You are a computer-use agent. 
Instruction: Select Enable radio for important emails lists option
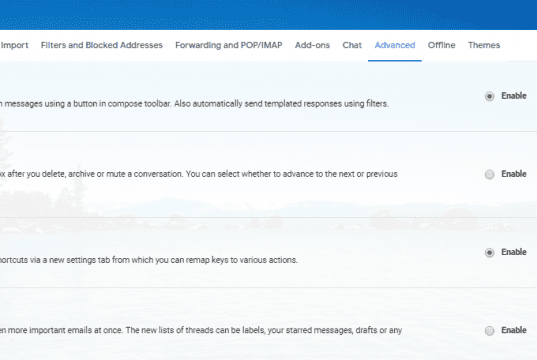coord(489,331)
